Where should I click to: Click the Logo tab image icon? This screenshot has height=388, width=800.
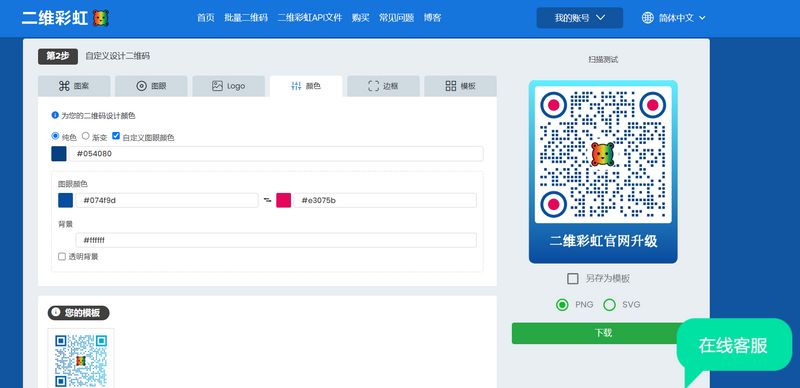(x=217, y=86)
